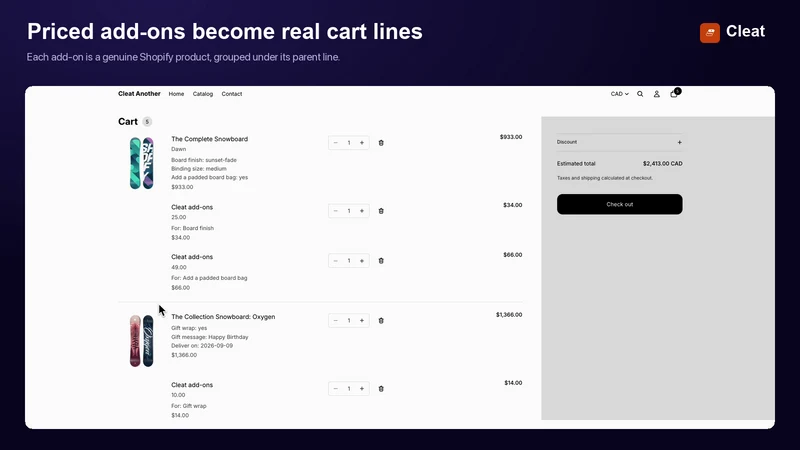Decrease quantity of The Complete Snowboard
This screenshot has width=800, height=450.
[336, 143]
